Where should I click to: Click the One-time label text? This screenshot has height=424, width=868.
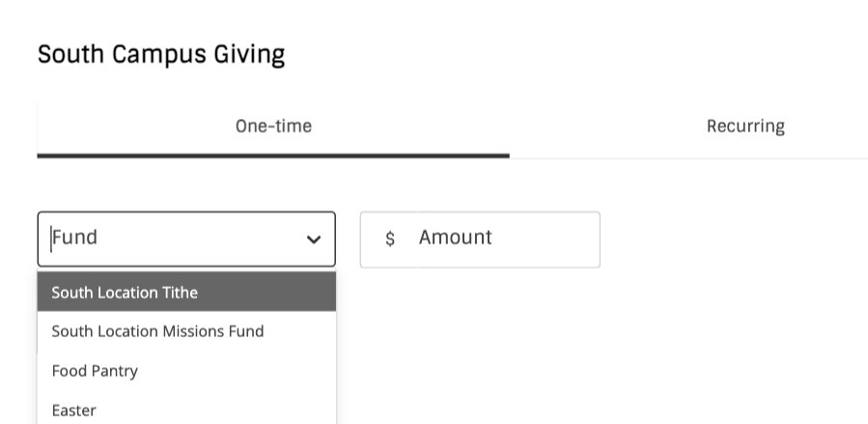coord(273,127)
